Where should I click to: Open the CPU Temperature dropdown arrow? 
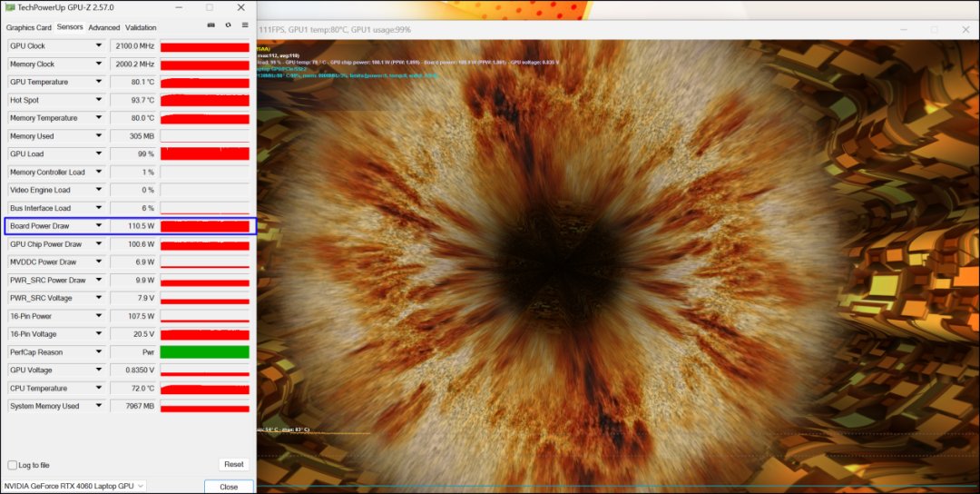99,389
